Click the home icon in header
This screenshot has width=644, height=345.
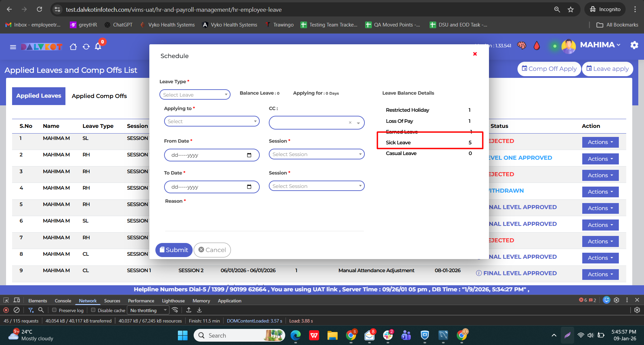(73, 47)
